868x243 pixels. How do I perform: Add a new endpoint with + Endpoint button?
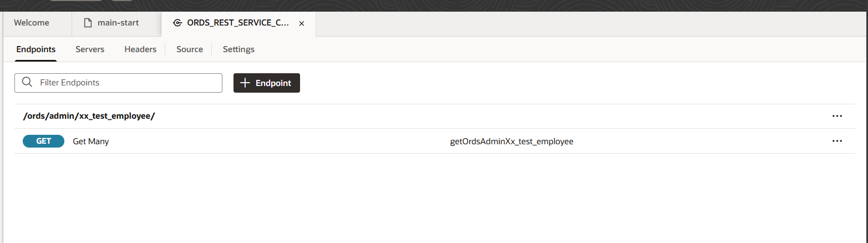(x=267, y=83)
